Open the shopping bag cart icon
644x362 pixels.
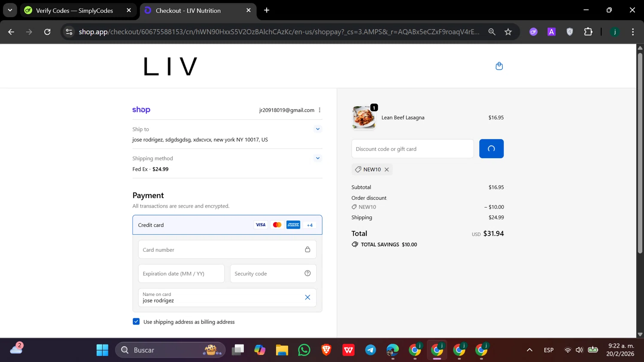click(x=499, y=66)
